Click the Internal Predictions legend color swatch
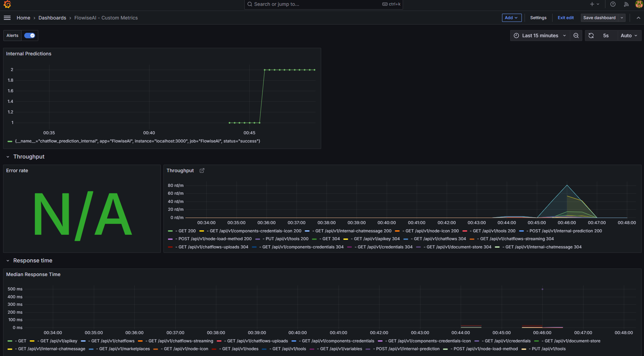The width and height of the screenshot is (644, 356). point(10,141)
